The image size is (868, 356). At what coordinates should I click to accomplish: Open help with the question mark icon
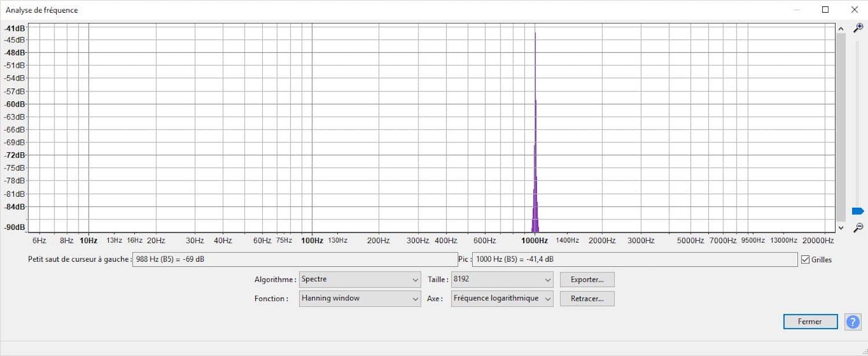point(852,322)
